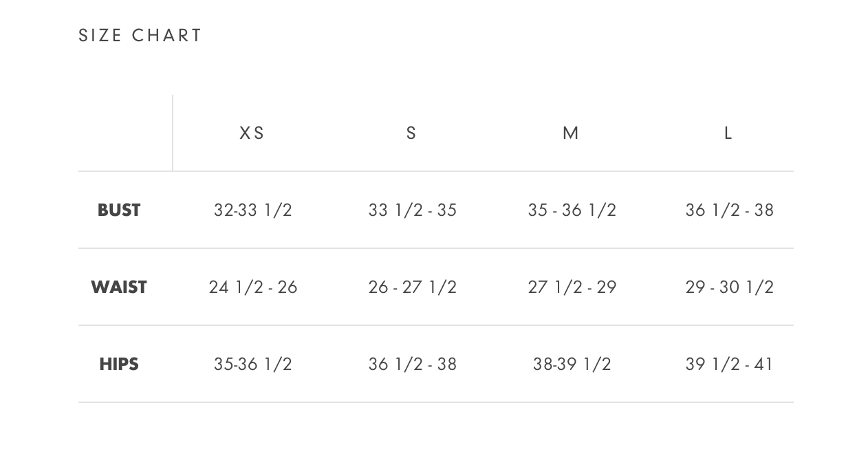Click the HIPS row label
868x458 pixels.
pos(119,364)
